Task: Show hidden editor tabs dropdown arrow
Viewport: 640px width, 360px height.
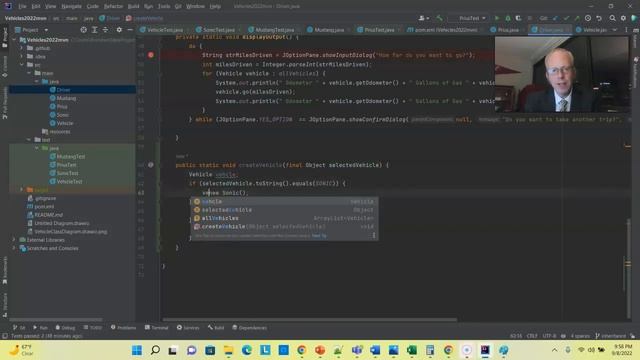Action: [x=615, y=30]
